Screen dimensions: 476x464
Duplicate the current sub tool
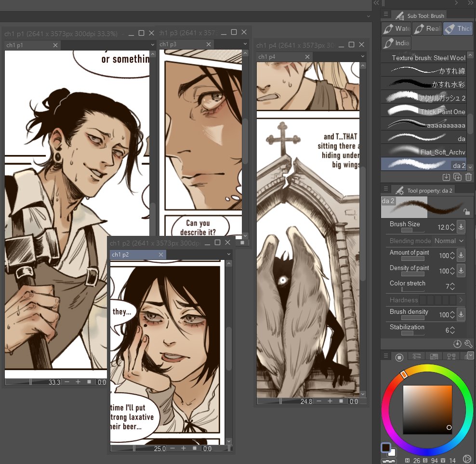click(457, 177)
